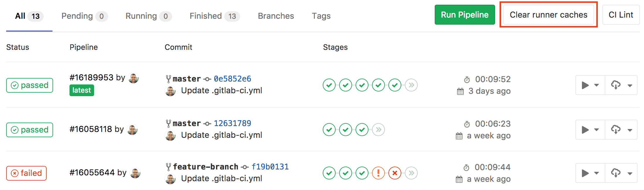Screen dimensions: 644x190
Task: Click last green stage in pipeline #16189953
Action: point(395,85)
